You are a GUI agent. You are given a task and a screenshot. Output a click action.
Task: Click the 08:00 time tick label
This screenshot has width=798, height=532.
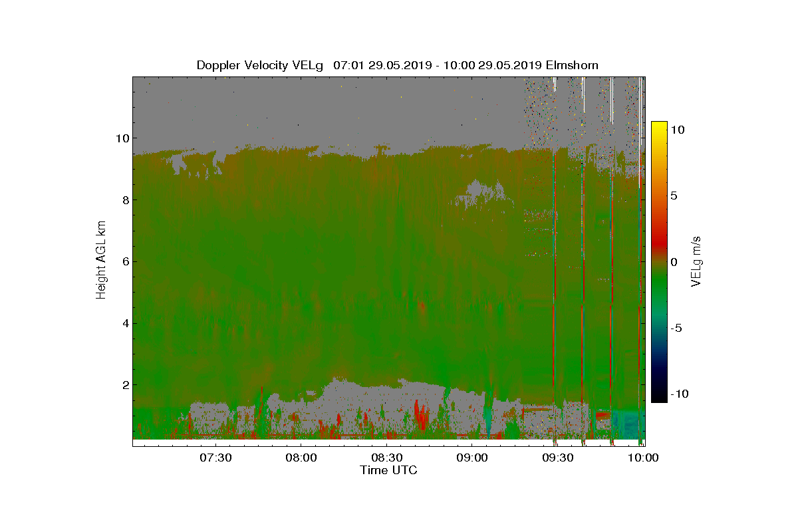[x=301, y=458]
